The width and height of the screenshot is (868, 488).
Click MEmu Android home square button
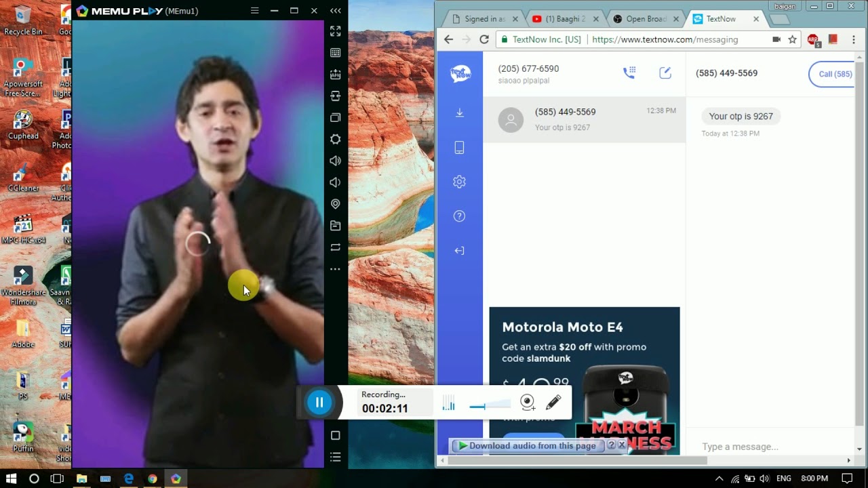[x=335, y=435]
